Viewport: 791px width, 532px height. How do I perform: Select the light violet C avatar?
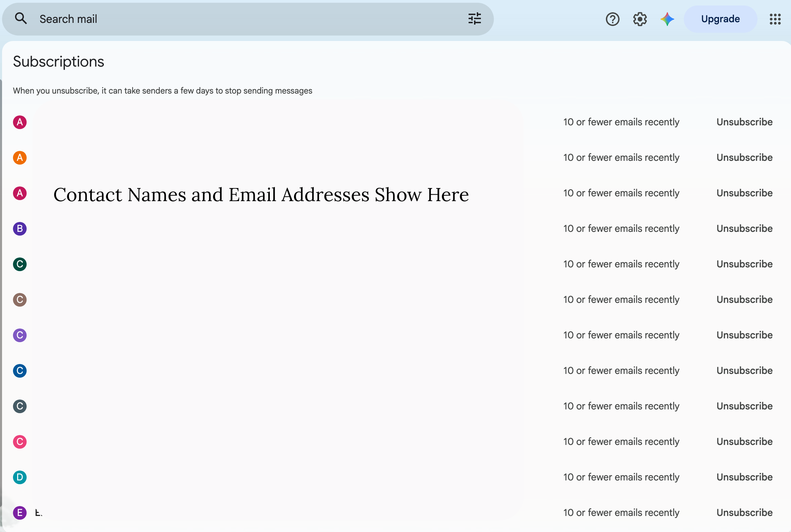(x=20, y=335)
